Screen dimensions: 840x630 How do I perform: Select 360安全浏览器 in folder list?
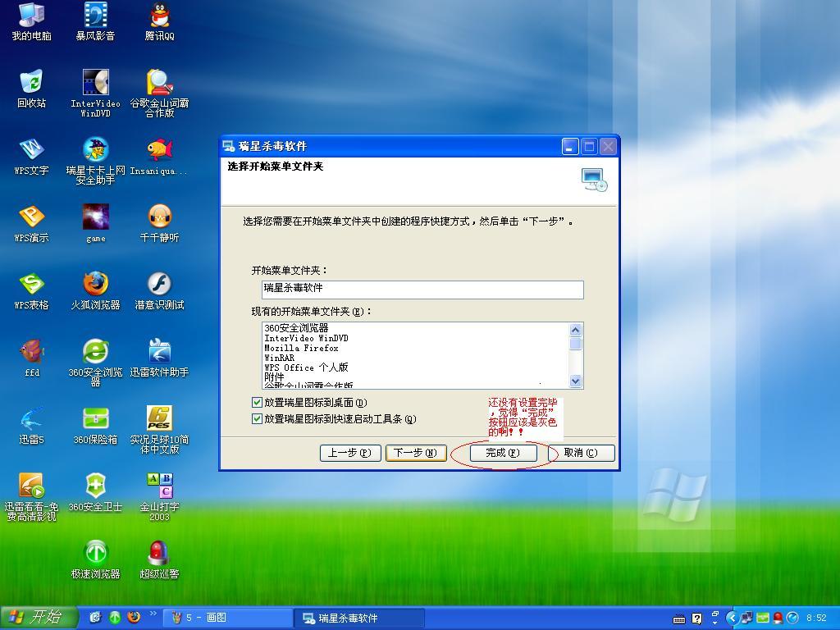(x=296, y=328)
